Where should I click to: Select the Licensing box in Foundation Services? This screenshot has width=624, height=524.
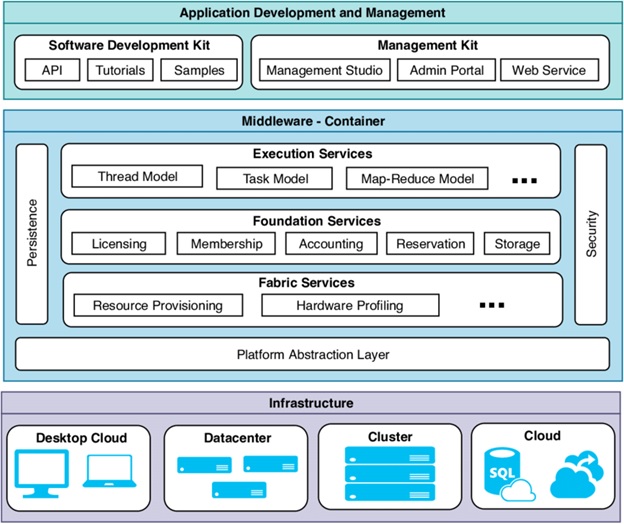(x=118, y=243)
